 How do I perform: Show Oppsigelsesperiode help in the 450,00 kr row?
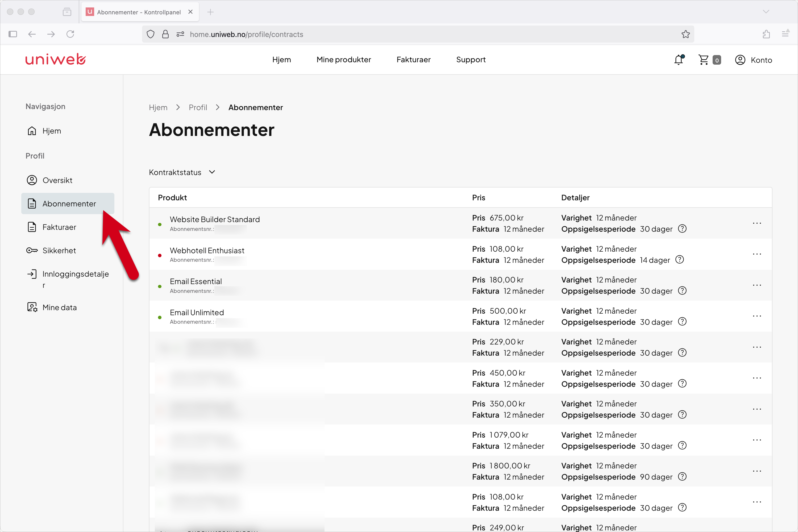(682, 383)
